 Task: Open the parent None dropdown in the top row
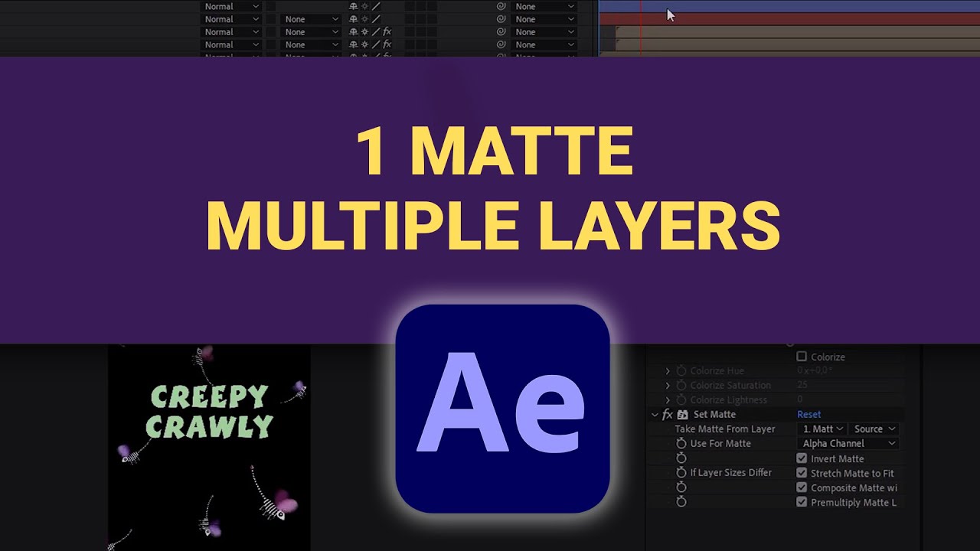(544, 6)
